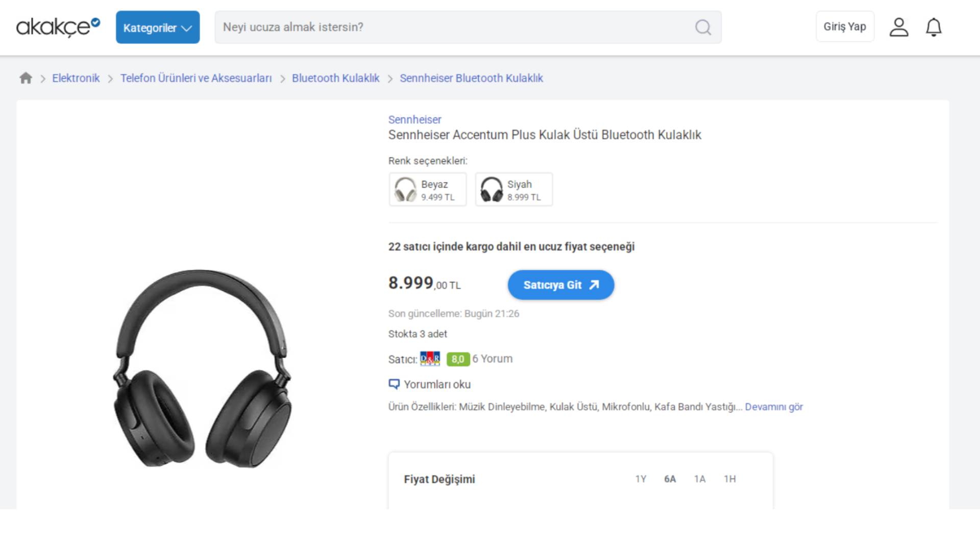The width and height of the screenshot is (980, 551).
Task: Click the headphone product image
Action: click(202, 367)
